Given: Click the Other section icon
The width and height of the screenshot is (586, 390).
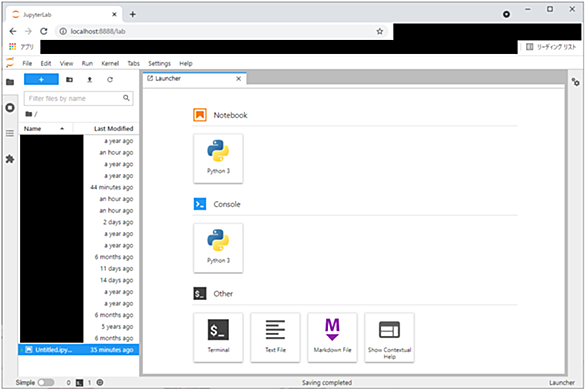Looking at the screenshot, I should click(x=200, y=294).
